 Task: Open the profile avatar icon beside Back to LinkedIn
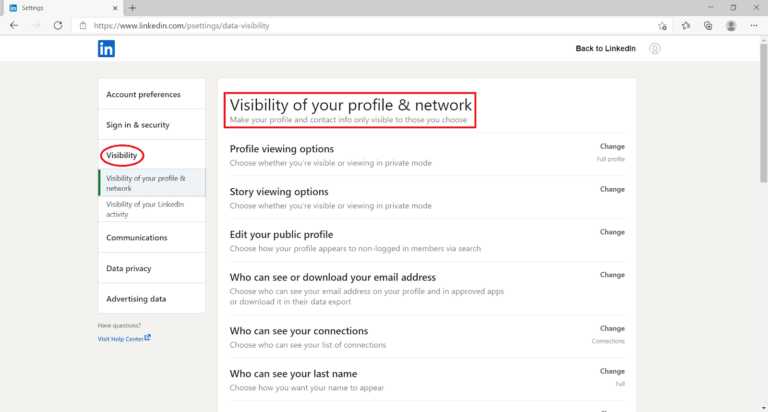pos(655,48)
